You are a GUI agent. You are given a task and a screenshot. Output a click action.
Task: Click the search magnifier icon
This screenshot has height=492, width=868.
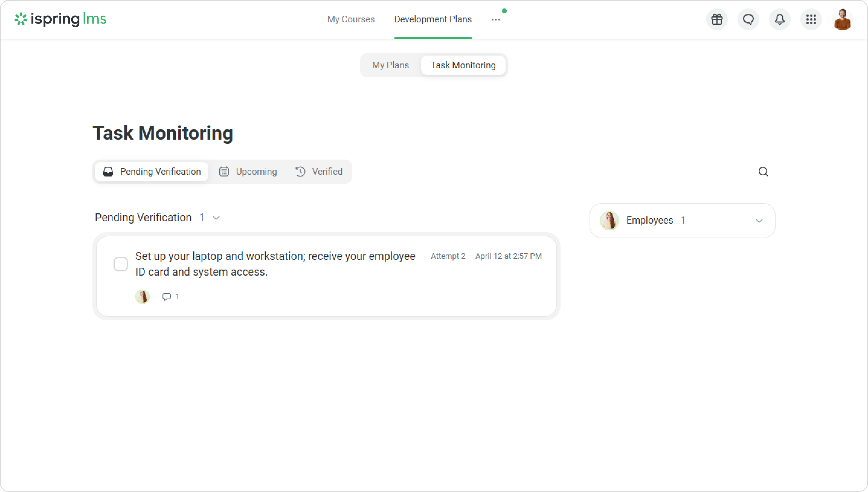(763, 172)
